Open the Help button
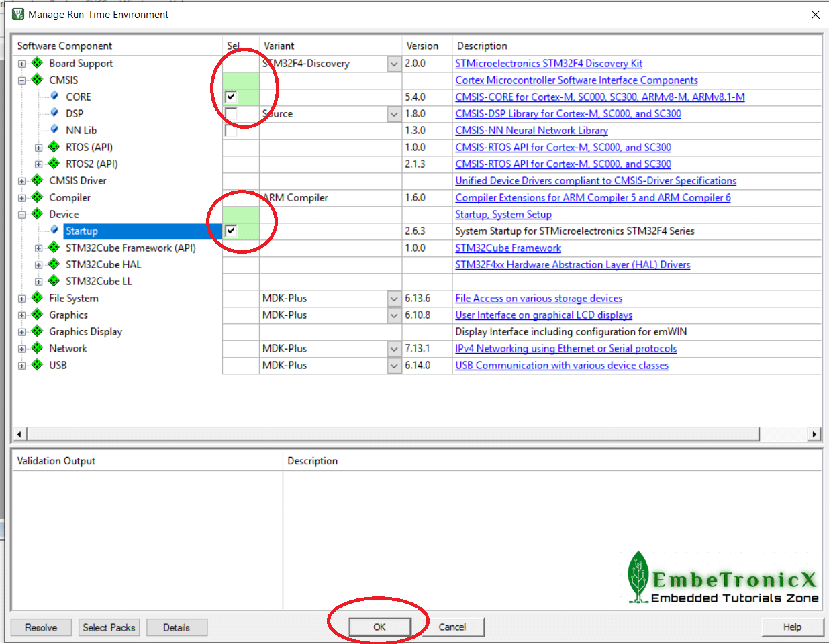831x644 pixels. [792, 627]
